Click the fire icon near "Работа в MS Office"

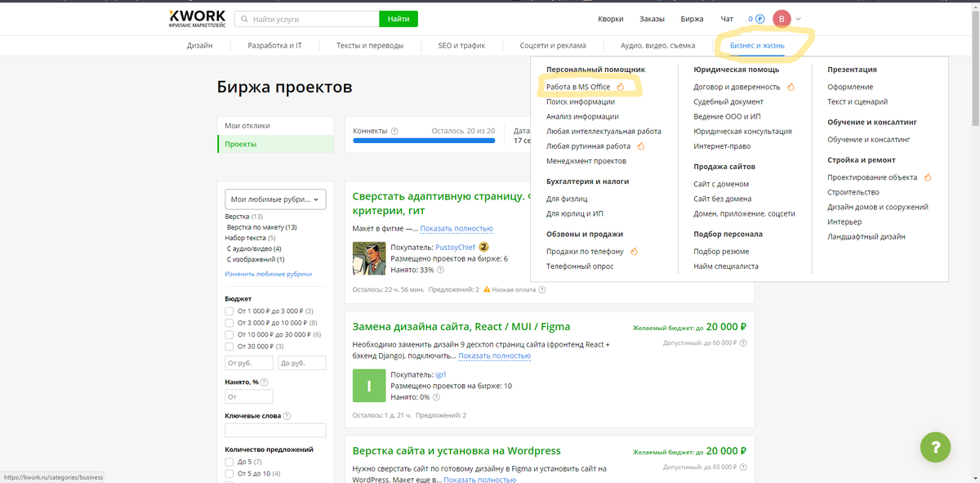point(621,85)
